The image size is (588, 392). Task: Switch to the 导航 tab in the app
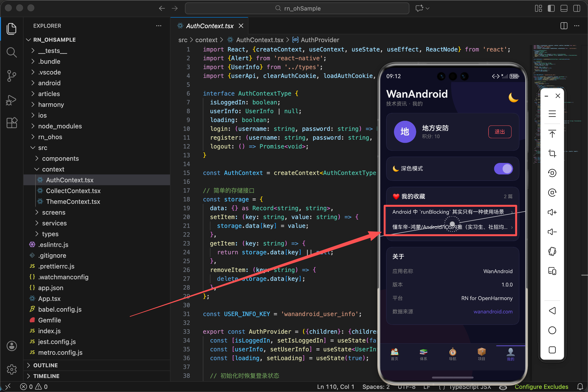(x=453, y=354)
